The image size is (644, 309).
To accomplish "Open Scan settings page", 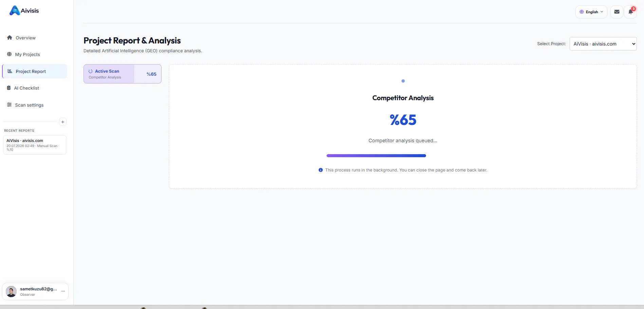I will 35,105.
